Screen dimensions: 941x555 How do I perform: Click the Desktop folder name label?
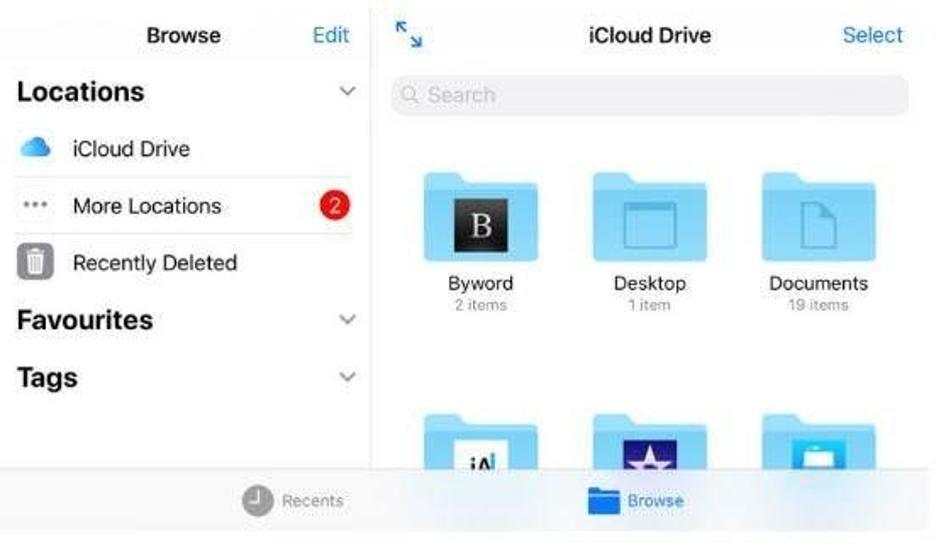[x=649, y=283]
